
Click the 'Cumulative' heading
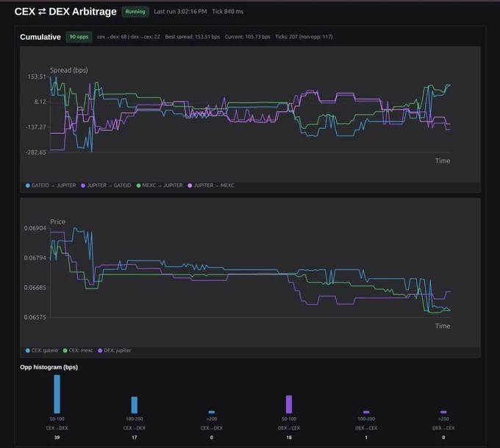tap(40, 37)
